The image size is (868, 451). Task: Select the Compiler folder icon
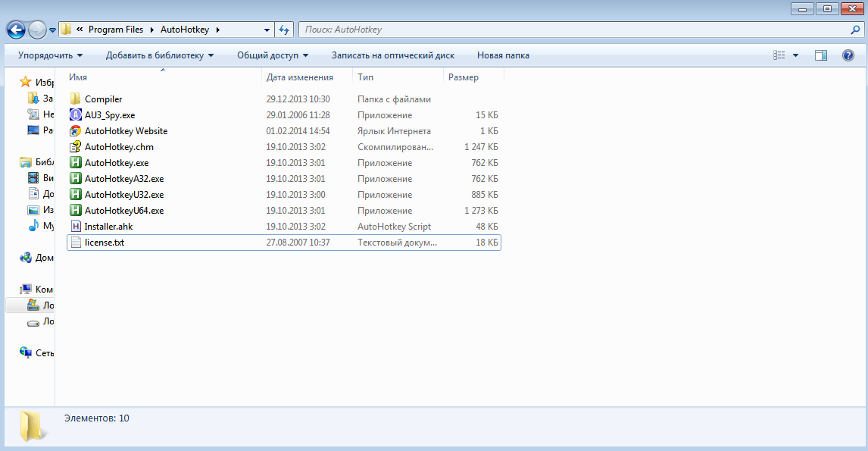click(75, 99)
